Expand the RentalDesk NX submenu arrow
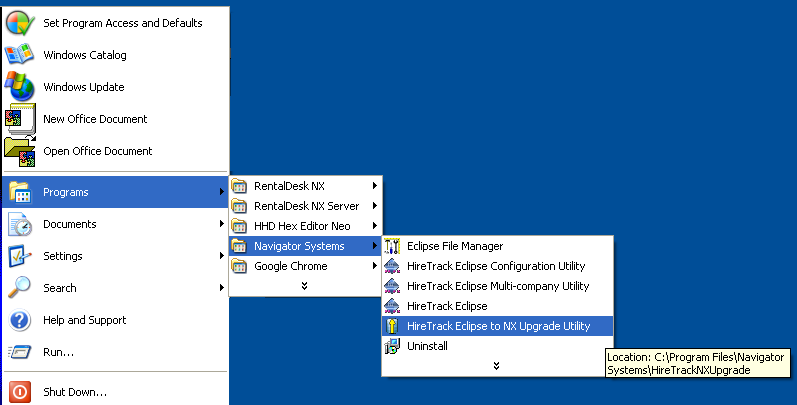The image size is (797, 405). [x=374, y=186]
